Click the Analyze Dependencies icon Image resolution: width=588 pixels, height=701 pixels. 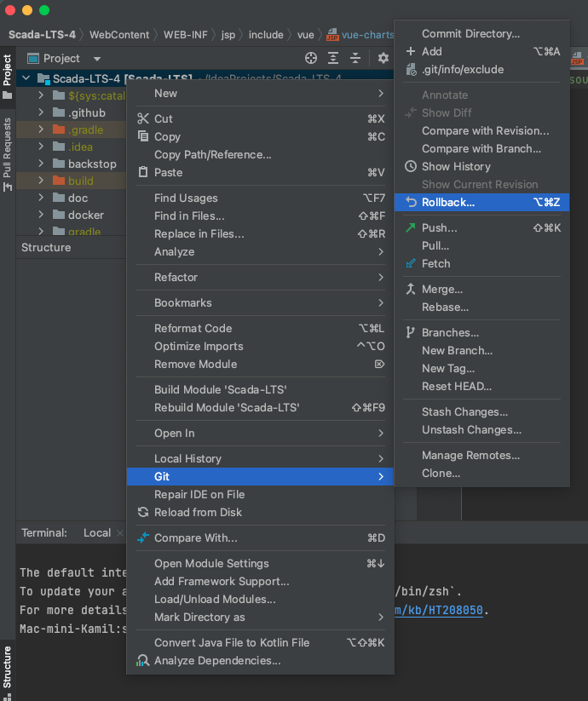(142, 660)
